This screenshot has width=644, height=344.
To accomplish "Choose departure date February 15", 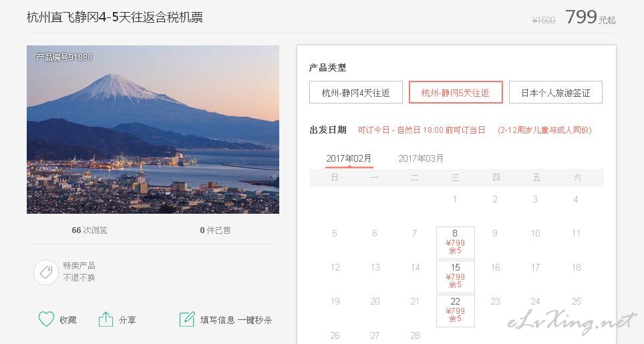I will [456, 277].
